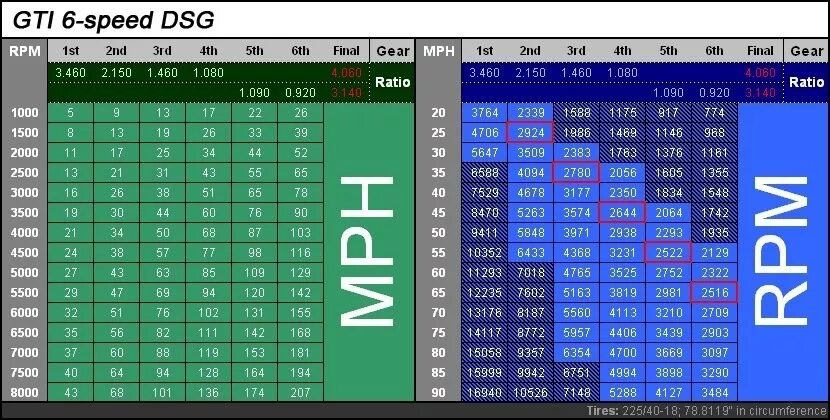
Task: Click cell 10526 in the blue table
Action: click(x=530, y=393)
